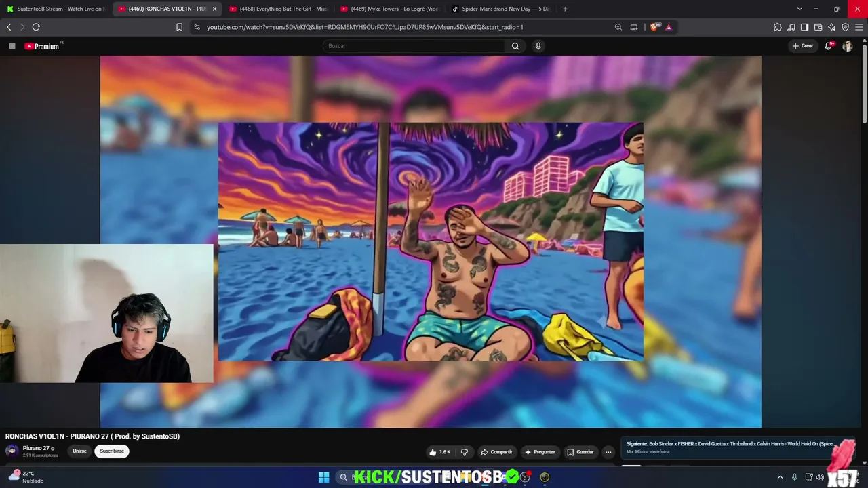Open the browser extensions puzzle icon
The image size is (868, 488).
click(x=778, y=27)
